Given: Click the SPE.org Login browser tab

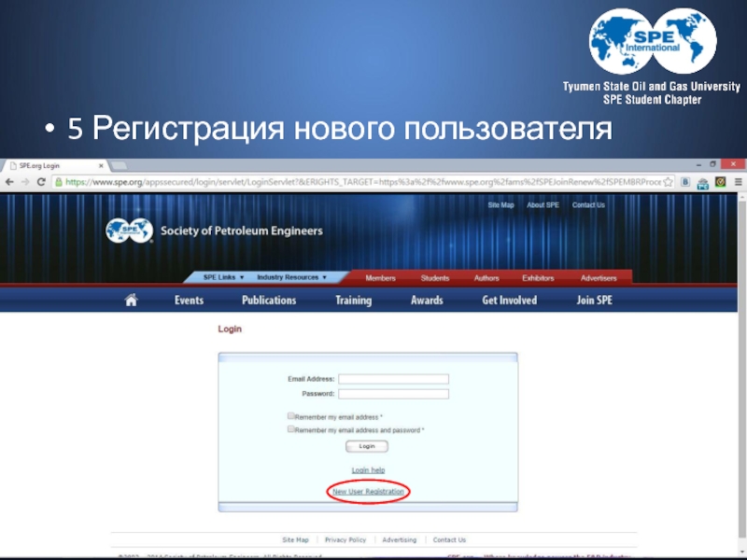Looking at the screenshot, I should 55,166.
